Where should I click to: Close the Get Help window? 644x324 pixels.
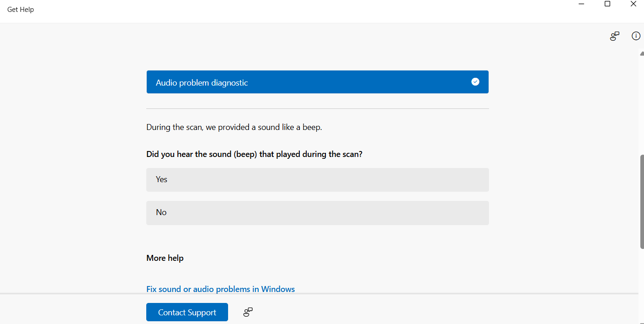click(633, 4)
